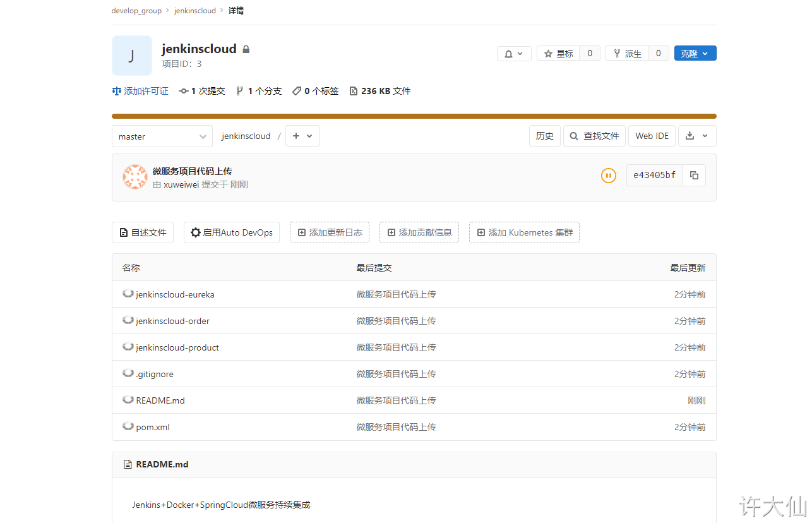Open README.md in the file list
This screenshot has height=523, width=812.
[160, 400]
